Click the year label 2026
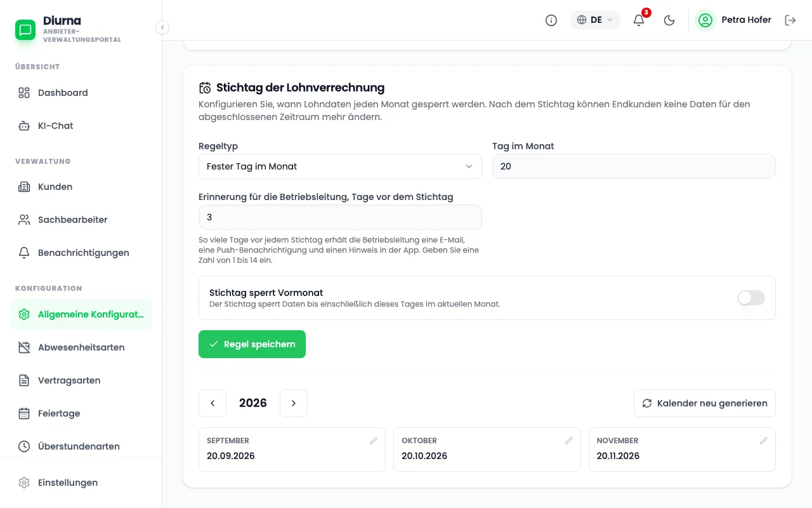 point(253,403)
